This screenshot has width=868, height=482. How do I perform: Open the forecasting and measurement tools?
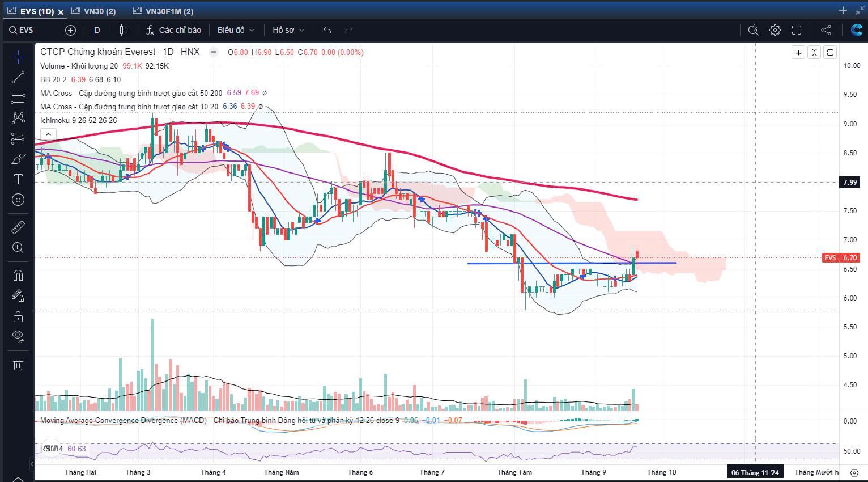click(x=18, y=138)
